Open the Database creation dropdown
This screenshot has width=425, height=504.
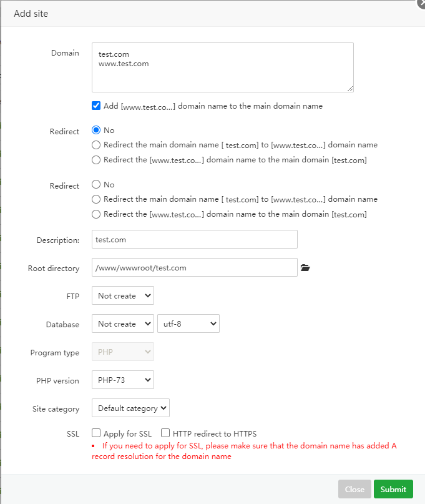[x=122, y=324]
